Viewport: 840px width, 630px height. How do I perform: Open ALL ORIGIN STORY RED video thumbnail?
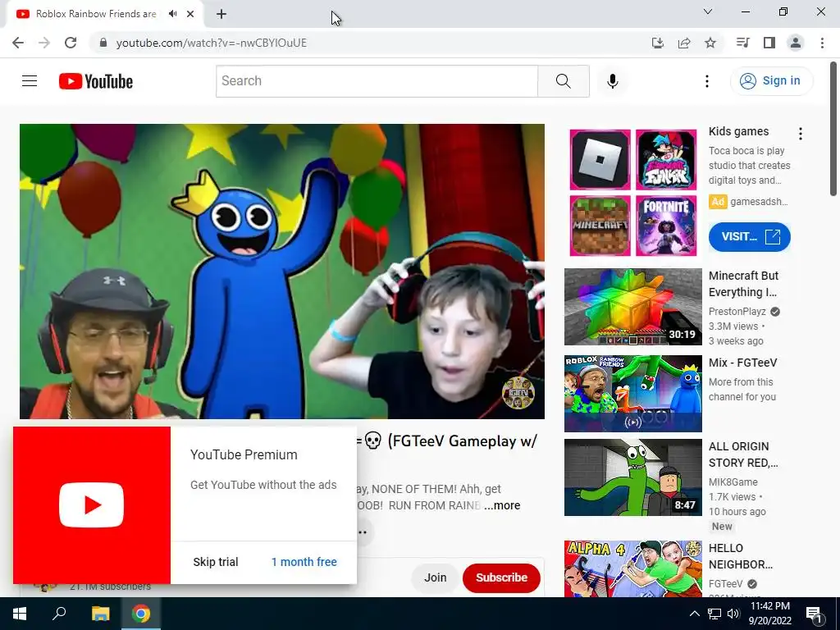pos(632,477)
